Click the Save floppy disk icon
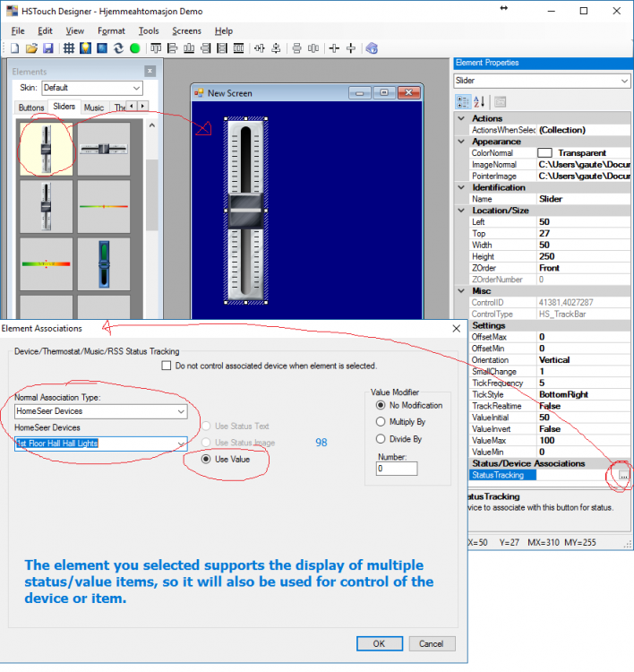Image resolution: width=634 pixels, height=672 pixels. 47,48
